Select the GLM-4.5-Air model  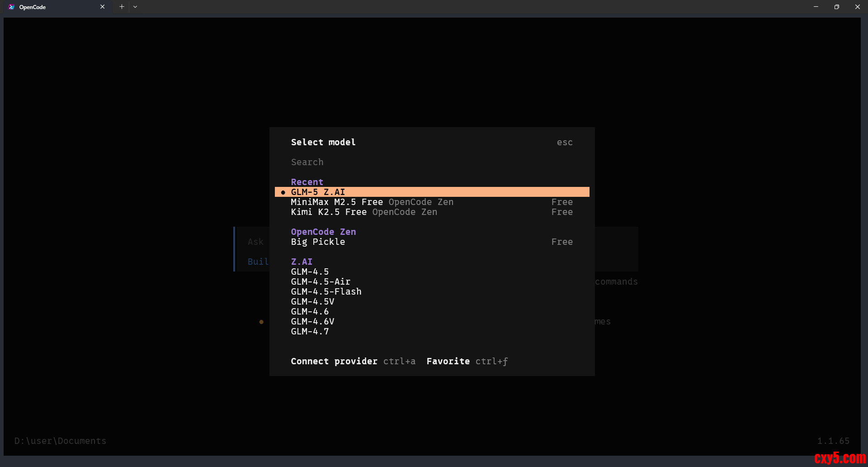[x=321, y=281]
